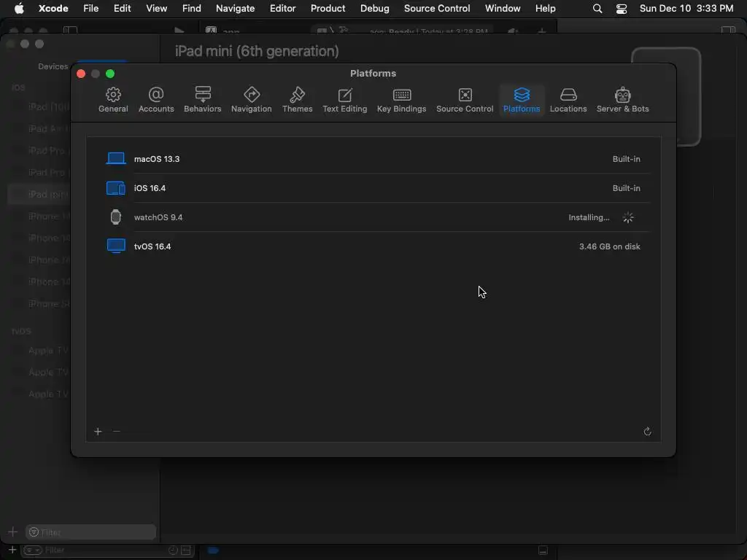The image size is (747, 560).
Task: Click Built-in label for macOS 13.3
Action: click(626, 159)
